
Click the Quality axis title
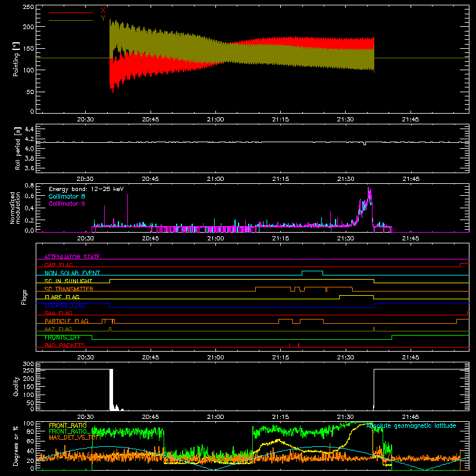[x=16, y=386]
